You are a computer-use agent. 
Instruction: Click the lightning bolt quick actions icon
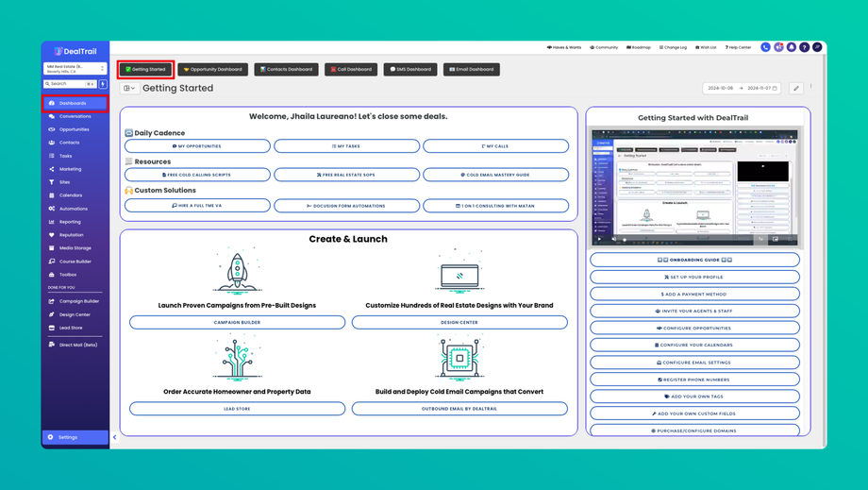tap(103, 84)
